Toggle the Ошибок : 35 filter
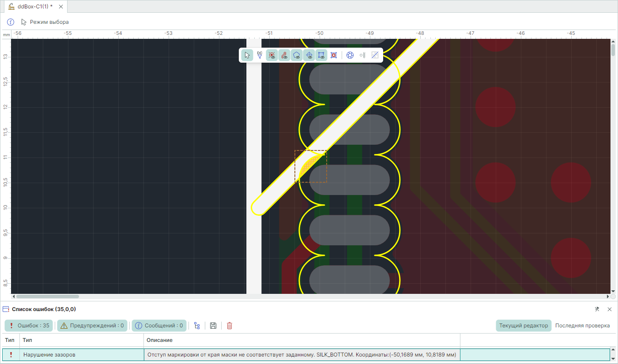This screenshot has width=618, height=364. pyautogui.click(x=29, y=326)
